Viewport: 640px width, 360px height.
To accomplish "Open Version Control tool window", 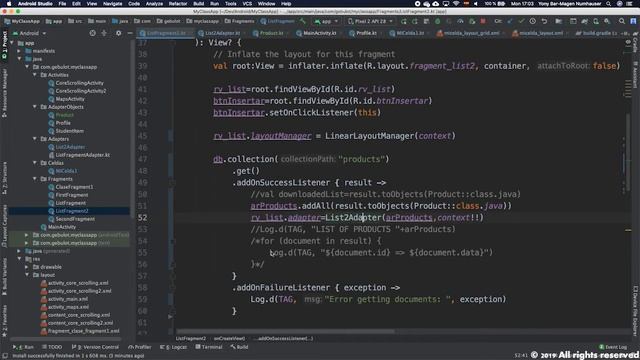I will point(95,347).
